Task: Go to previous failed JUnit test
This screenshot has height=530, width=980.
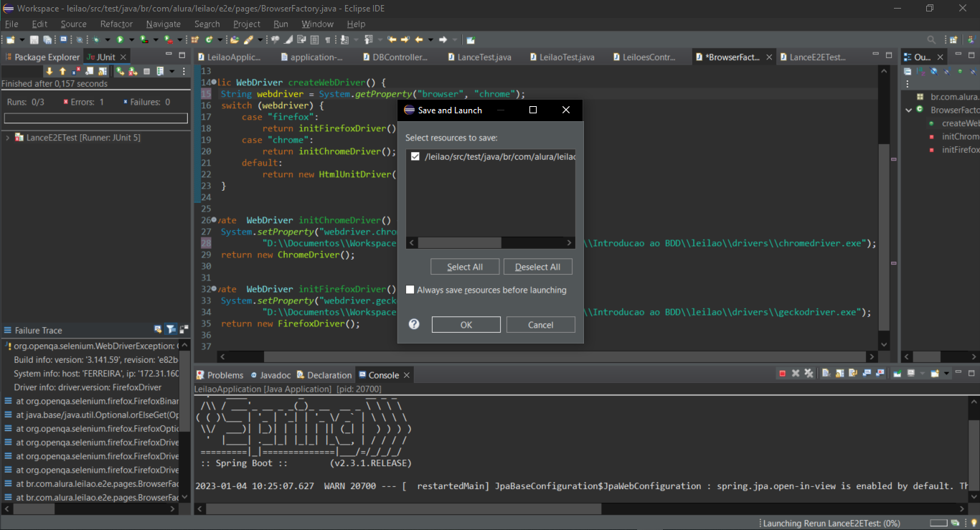Action: (62, 71)
